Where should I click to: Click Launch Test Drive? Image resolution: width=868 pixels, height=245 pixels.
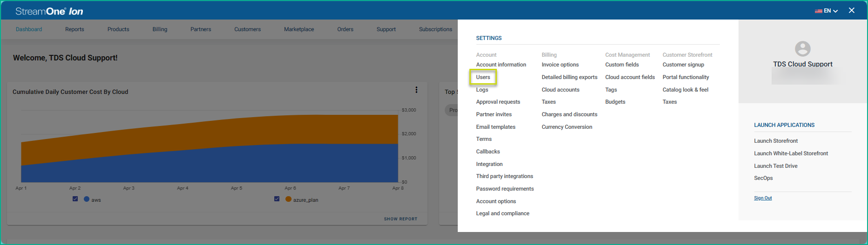click(775, 166)
